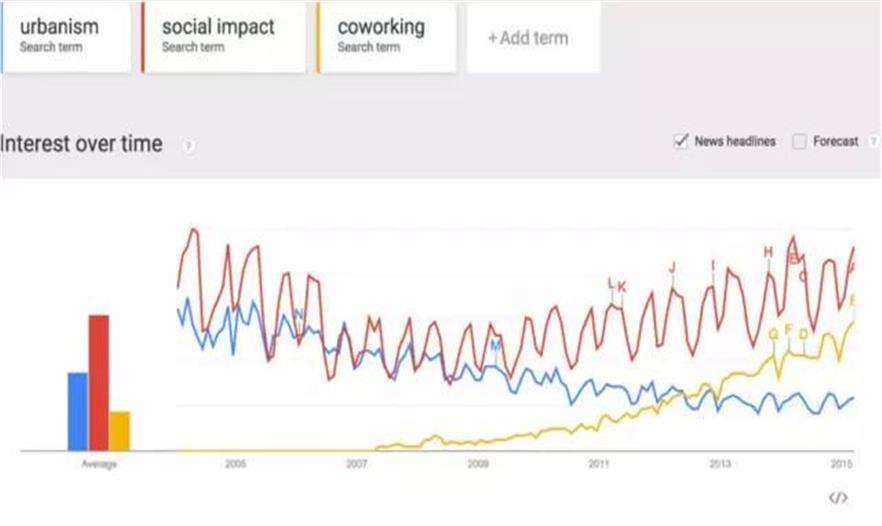Click news headline marker L
Screen dimensions: 882x526
coord(611,284)
